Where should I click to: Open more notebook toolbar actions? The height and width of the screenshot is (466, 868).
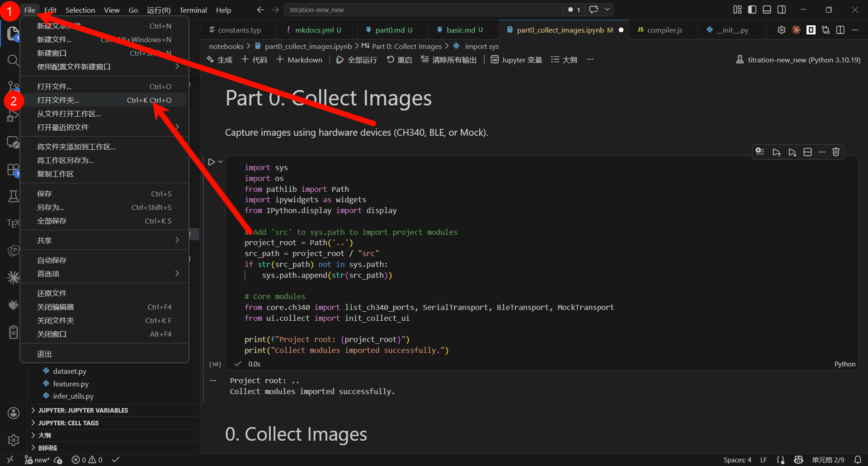[x=590, y=60]
